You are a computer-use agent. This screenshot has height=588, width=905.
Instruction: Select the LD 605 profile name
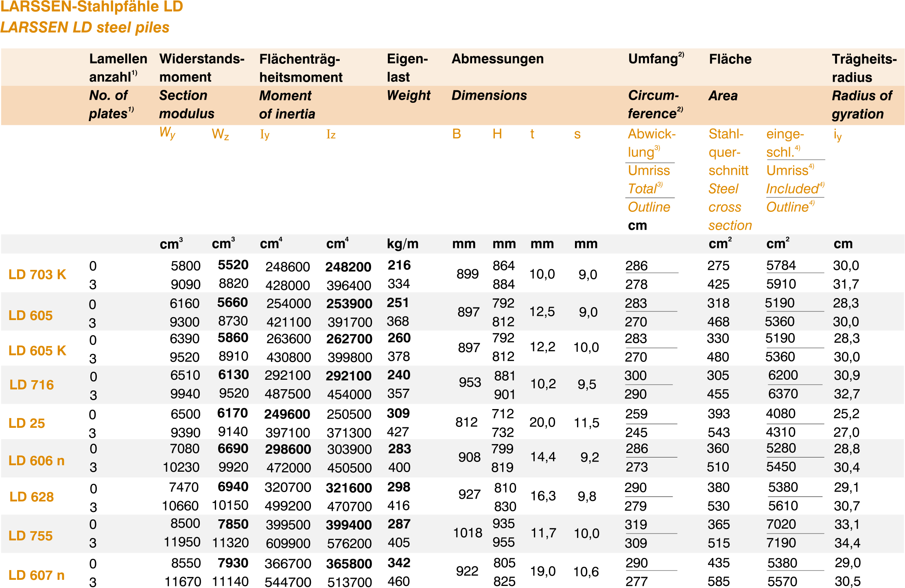[31, 316]
